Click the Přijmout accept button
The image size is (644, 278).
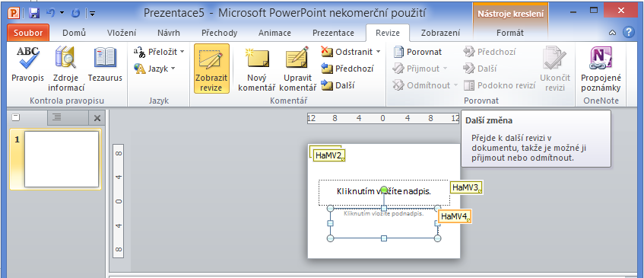pos(416,69)
